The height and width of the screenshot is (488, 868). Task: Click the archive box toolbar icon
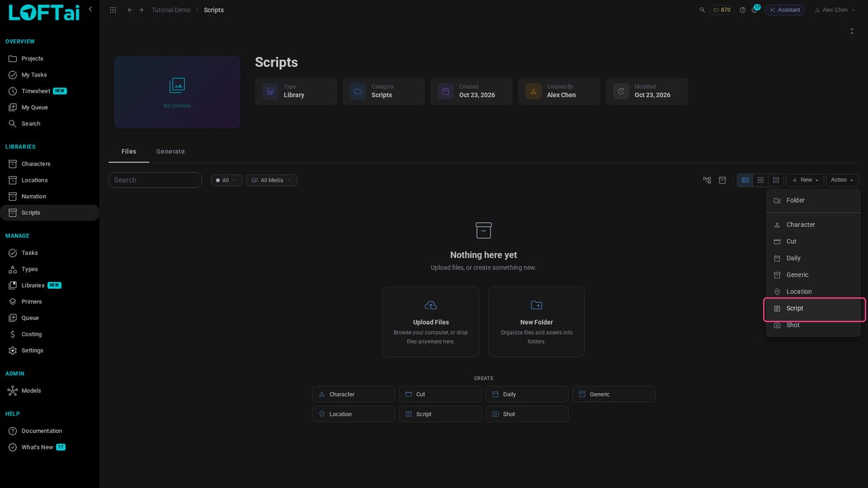[722, 180]
